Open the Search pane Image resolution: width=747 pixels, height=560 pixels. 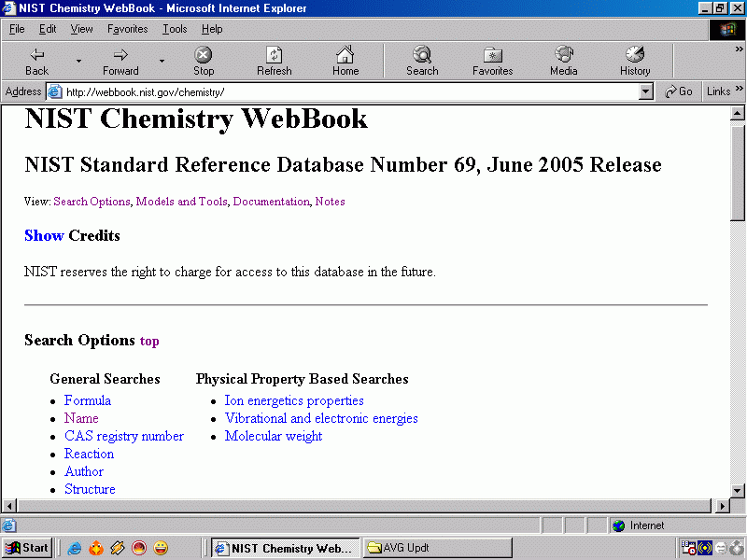(422, 61)
